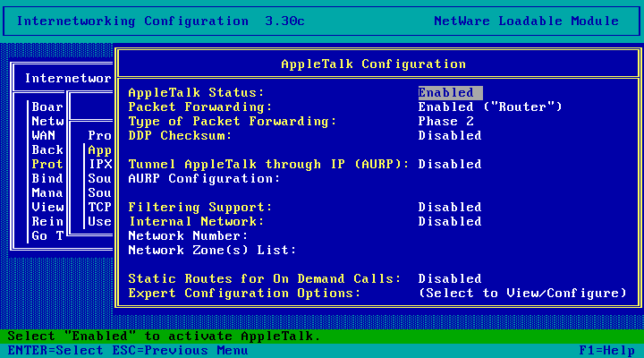This screenshot has width=644, height=358.
Task: Click the Filtering Support label
Action: click(x=200, y=208)
